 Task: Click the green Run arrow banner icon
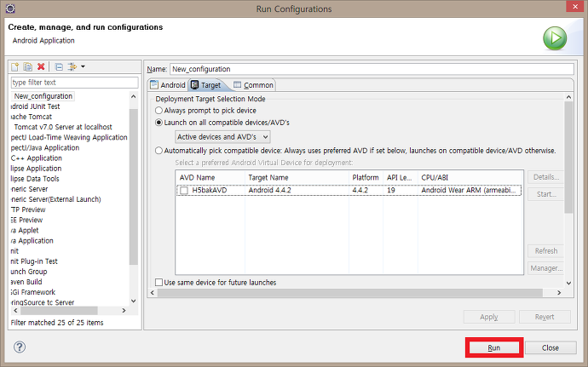point(555,38)
